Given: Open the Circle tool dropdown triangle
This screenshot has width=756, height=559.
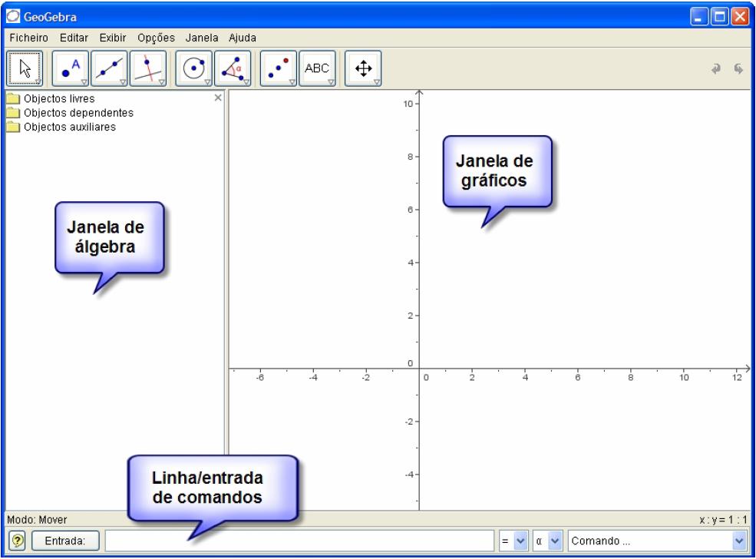Looking at the screenshot, I should (208, 82).
